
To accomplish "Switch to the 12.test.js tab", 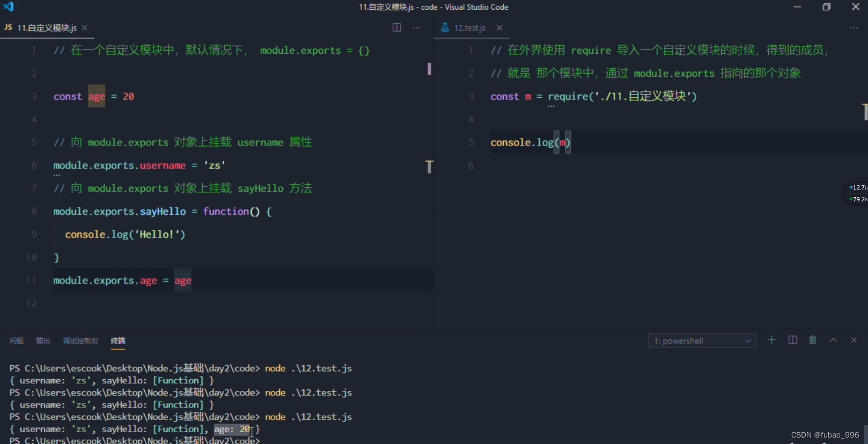I will (x=470, y=27).
